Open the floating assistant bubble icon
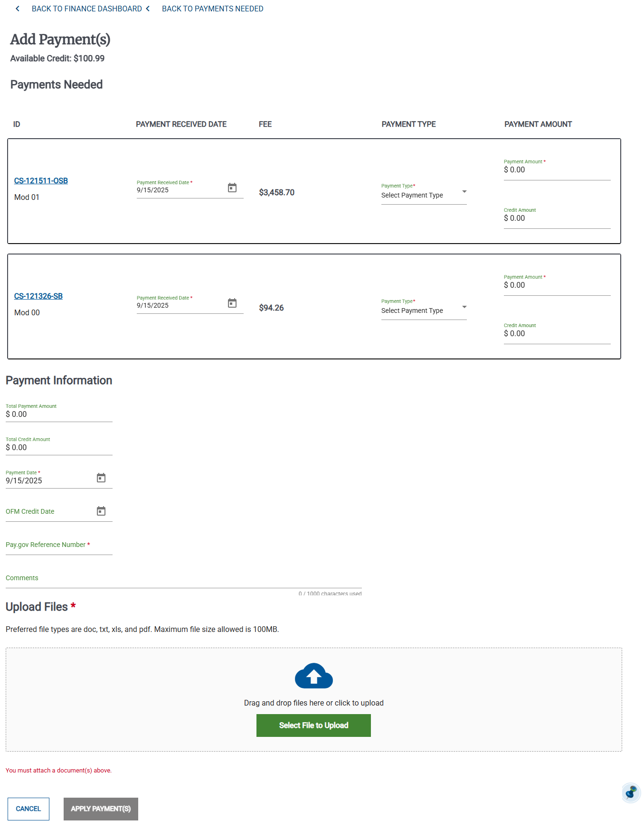Screen dimensions: 644x829 [631, 792]
